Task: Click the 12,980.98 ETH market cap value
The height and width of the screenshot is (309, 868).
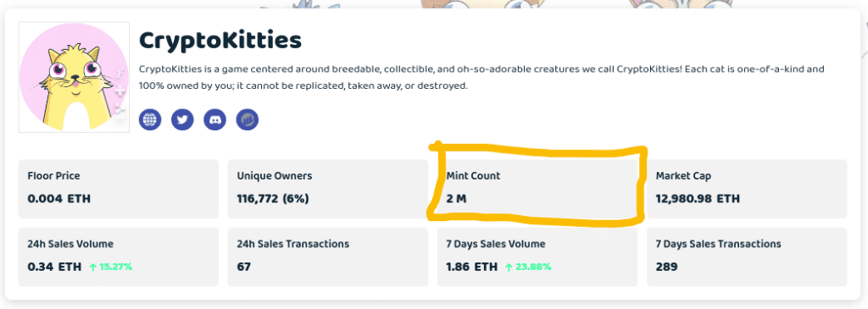Action: pos(698,199)
